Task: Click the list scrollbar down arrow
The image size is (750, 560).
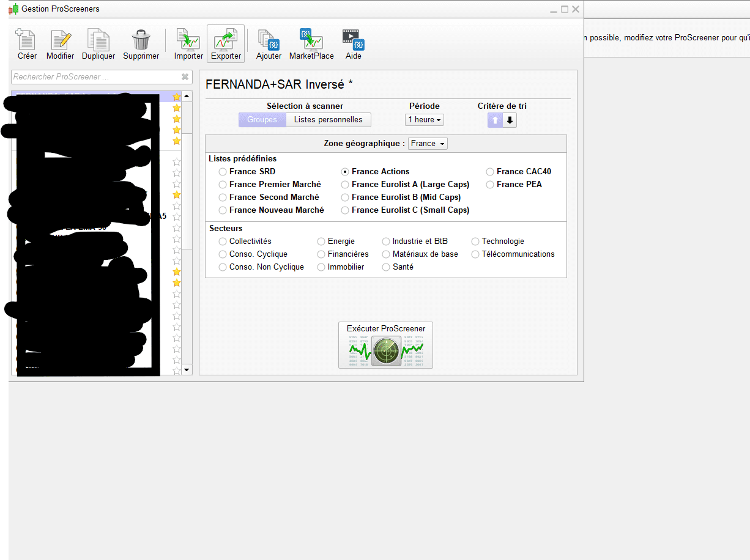Action: 187,370
